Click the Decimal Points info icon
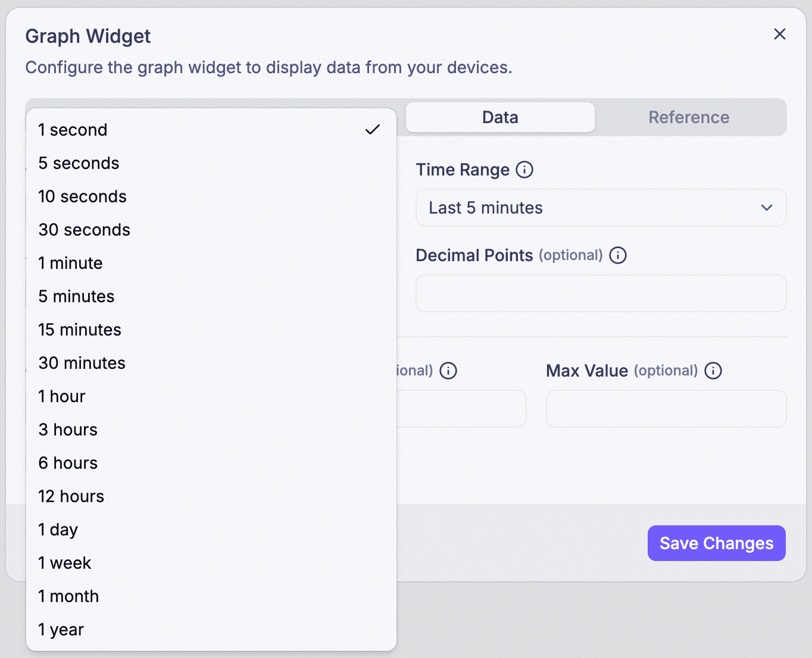This screenshot has height=658, width=812. tap(618, 255)
